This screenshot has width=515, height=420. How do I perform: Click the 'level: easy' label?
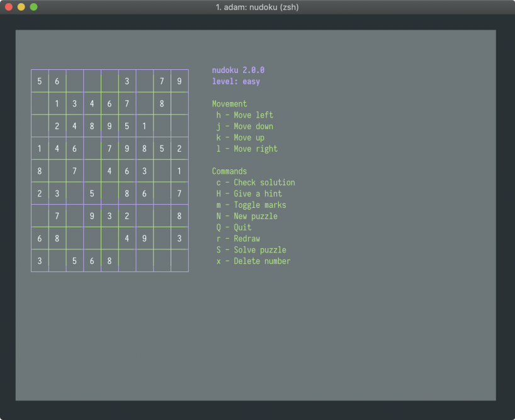click(236, 81)
